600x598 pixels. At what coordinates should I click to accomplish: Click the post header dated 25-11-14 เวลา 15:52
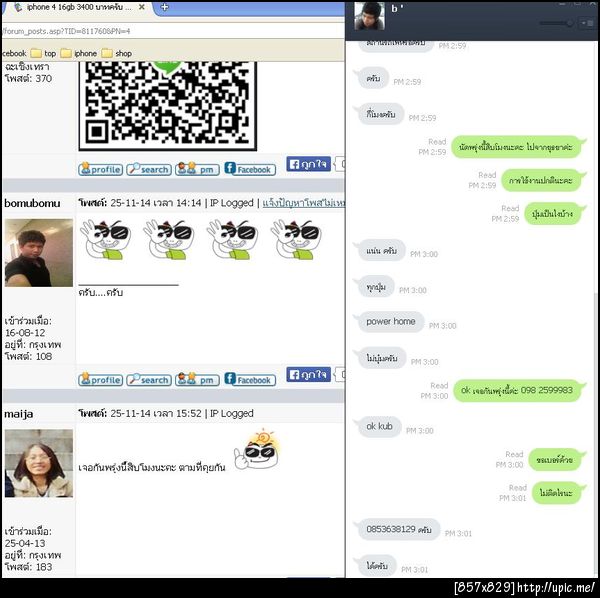coord(166,414)
